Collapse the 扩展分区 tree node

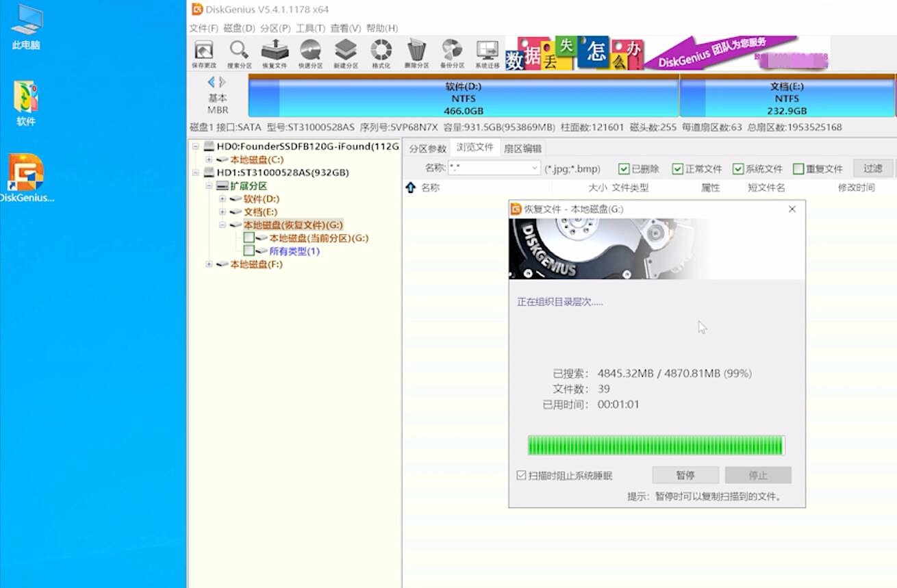pyautogui.click(x=209, y=186)
